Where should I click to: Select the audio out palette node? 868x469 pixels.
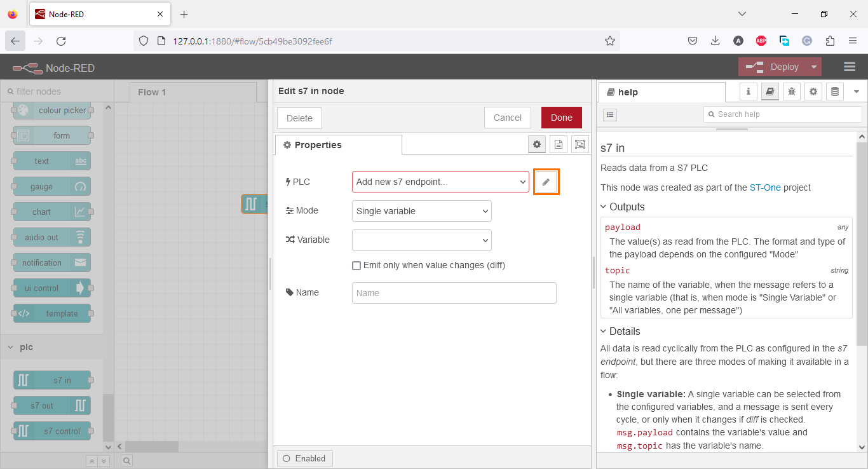52,237
